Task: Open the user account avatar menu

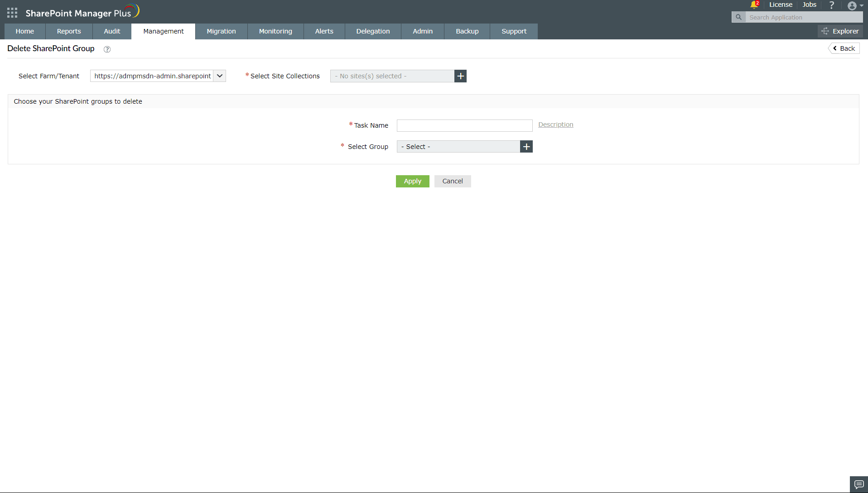Action: [852, 5]
